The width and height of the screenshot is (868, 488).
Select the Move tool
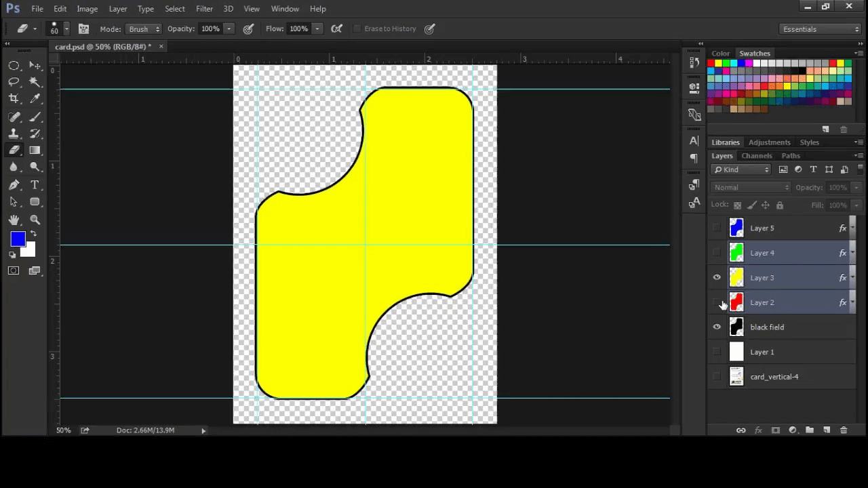[35, 65]
